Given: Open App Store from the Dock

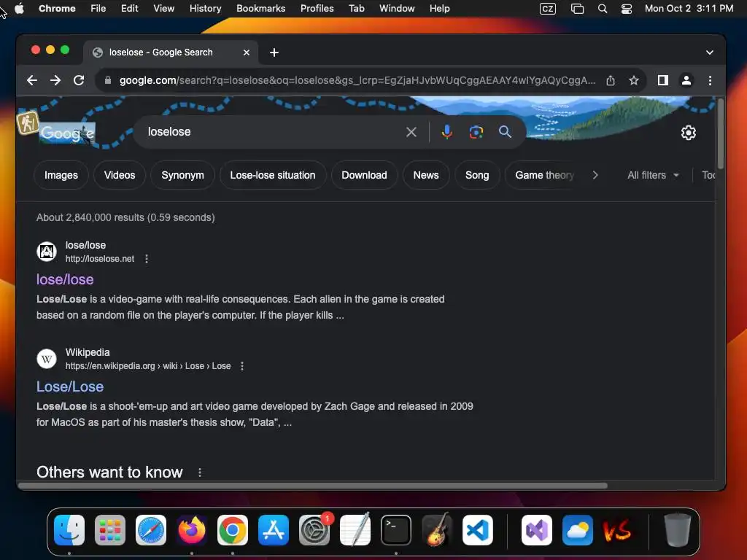Looking at the screenshot, I should tap(274, 530).
